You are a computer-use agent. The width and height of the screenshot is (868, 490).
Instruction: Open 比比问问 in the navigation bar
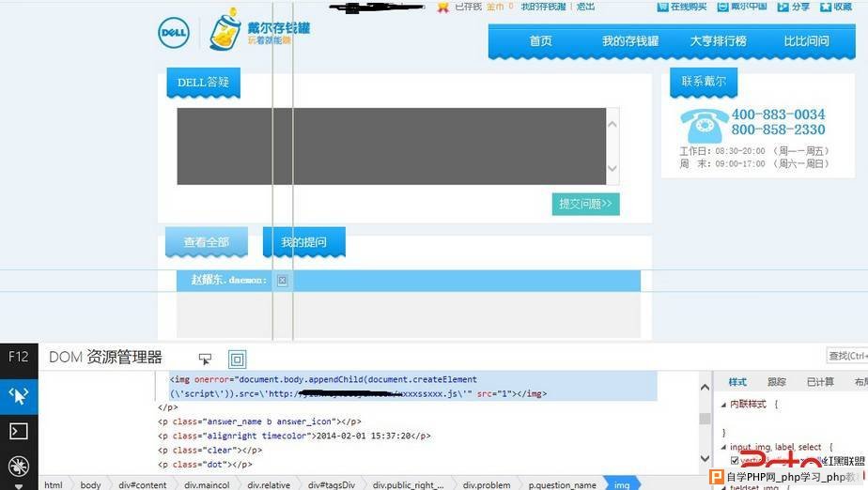(806, 41)
